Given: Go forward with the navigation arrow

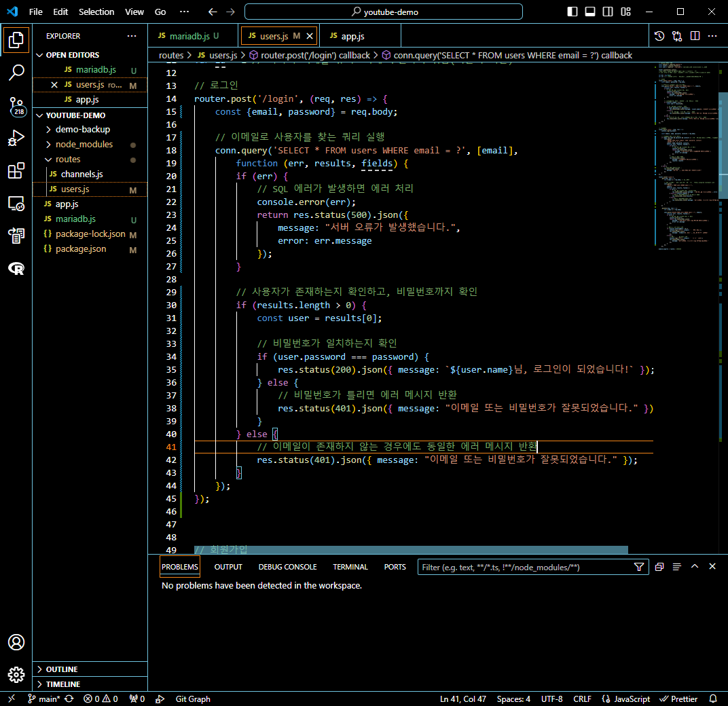Looking at the screenshot, I should (x=230, y=12).
